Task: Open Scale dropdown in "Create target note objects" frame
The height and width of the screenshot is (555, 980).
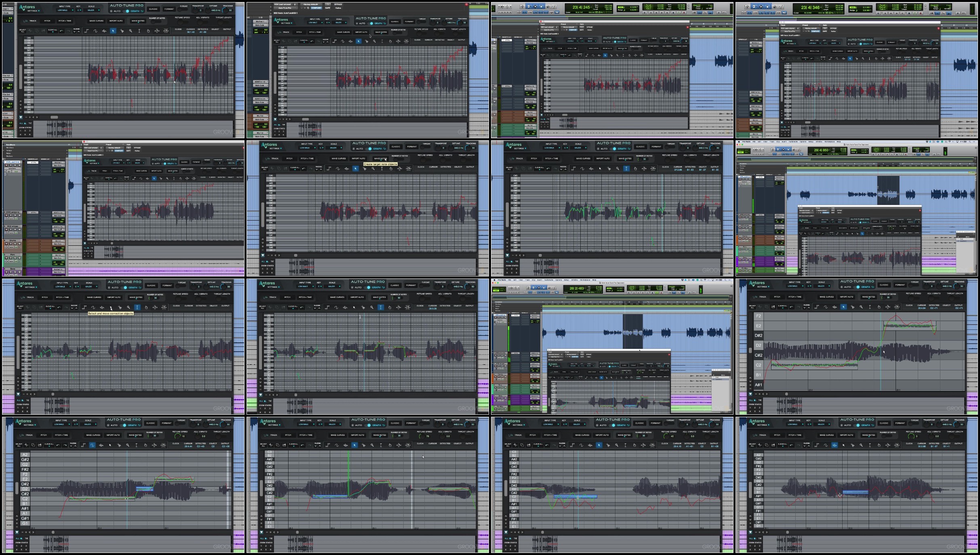Action: [x=334, y=148]
